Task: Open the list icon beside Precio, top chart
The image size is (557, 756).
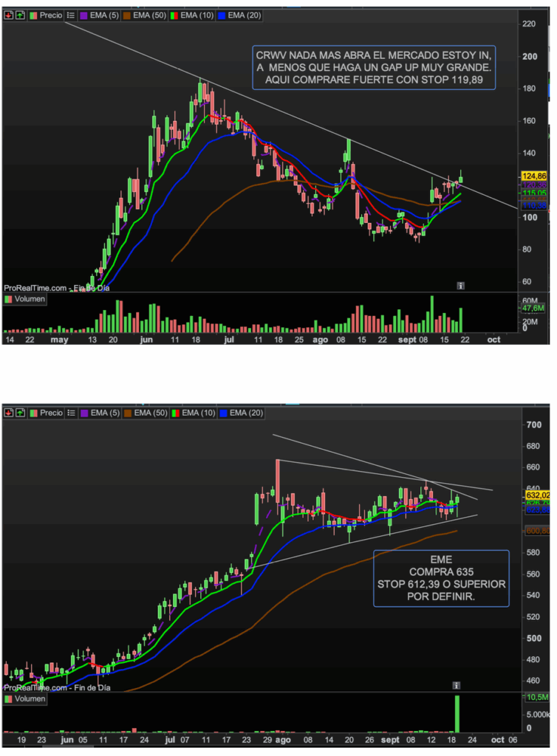Action: (x=70, y=15)
